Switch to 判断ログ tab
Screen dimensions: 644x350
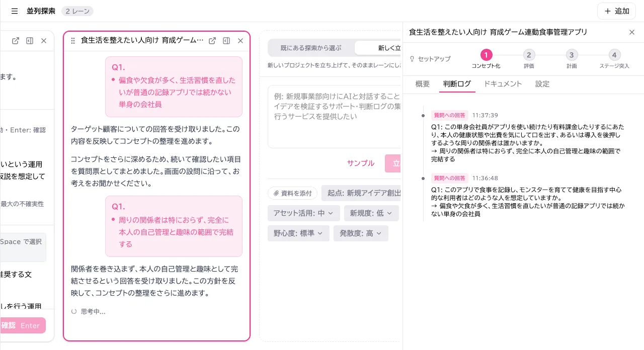[x=457, y=84]
